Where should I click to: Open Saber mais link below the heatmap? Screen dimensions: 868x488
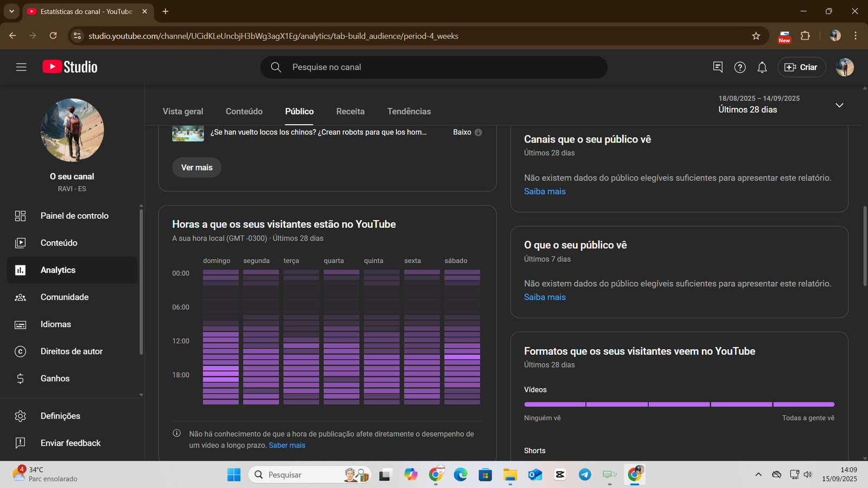[287, 445]
